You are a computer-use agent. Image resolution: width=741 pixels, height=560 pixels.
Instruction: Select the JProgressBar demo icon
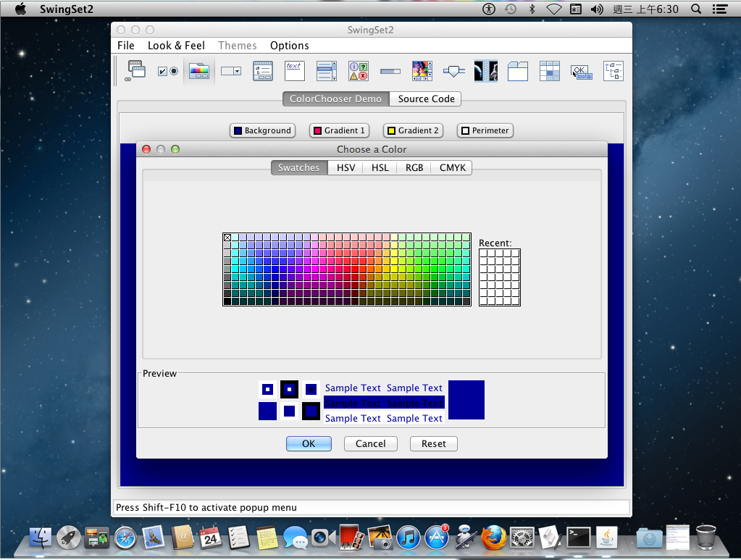click(x=390, y=71)
